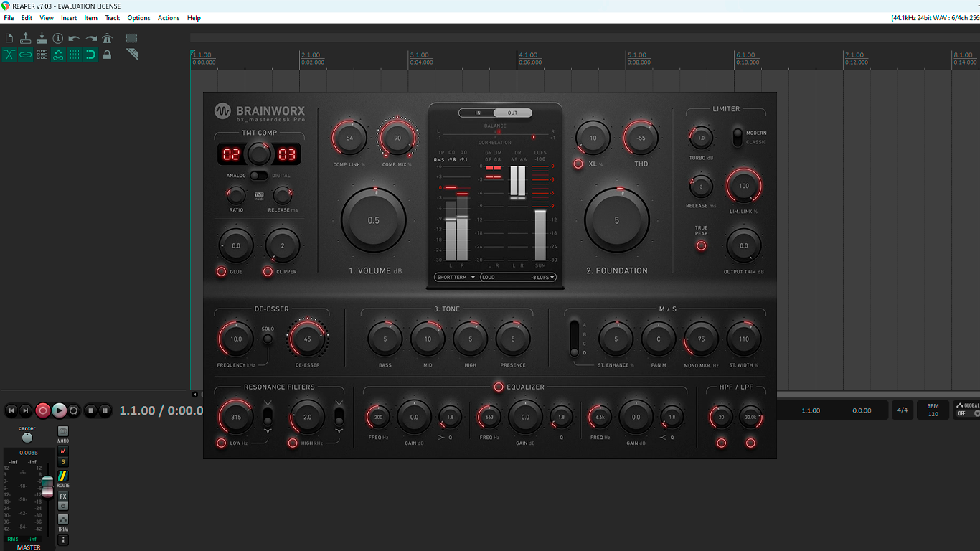The height and width of the screenshot is (551, 980).
Task: Solo the master track S button
Action: coord(63,462)
